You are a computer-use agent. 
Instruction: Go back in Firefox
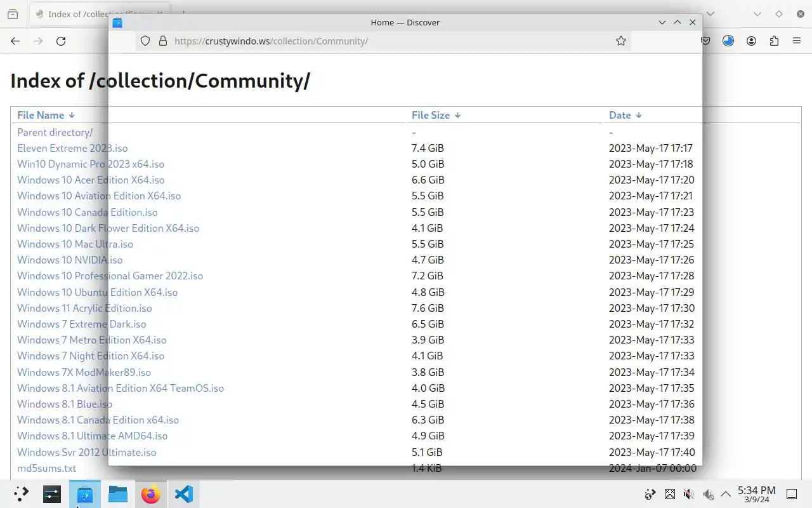(x=15, y=41)
